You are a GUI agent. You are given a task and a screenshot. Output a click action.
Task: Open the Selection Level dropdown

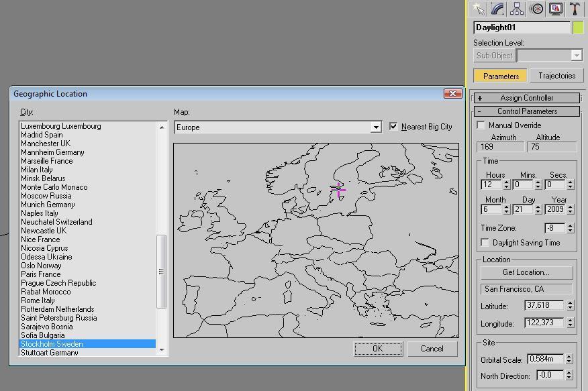577,56
